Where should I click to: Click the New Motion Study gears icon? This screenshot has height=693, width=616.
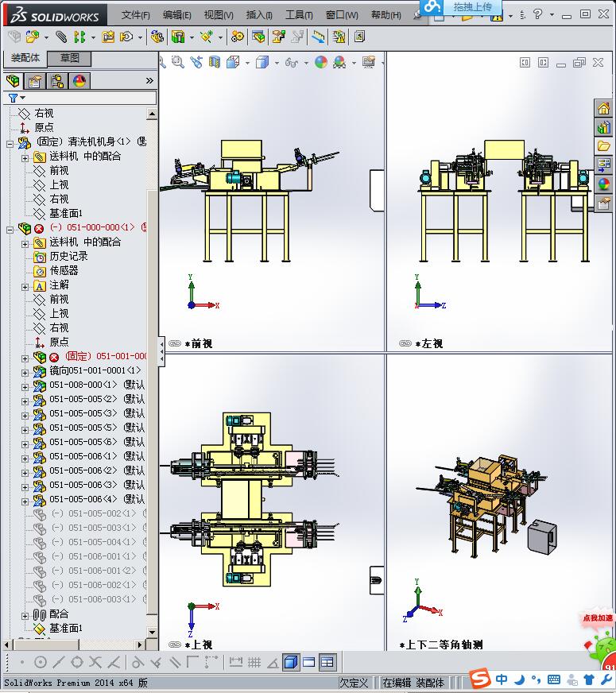pyautogui.click(x=238, y=37)
